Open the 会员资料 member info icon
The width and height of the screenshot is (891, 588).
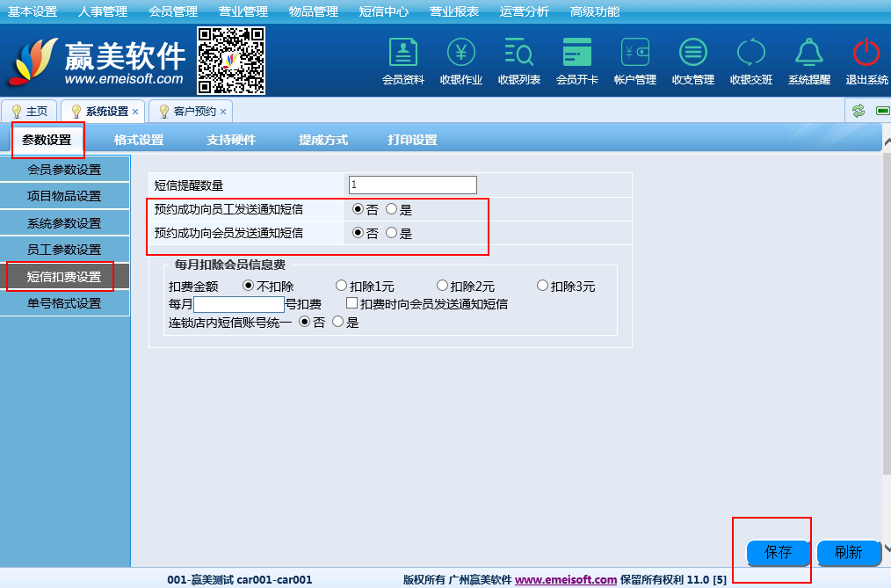tap(402, 54)
